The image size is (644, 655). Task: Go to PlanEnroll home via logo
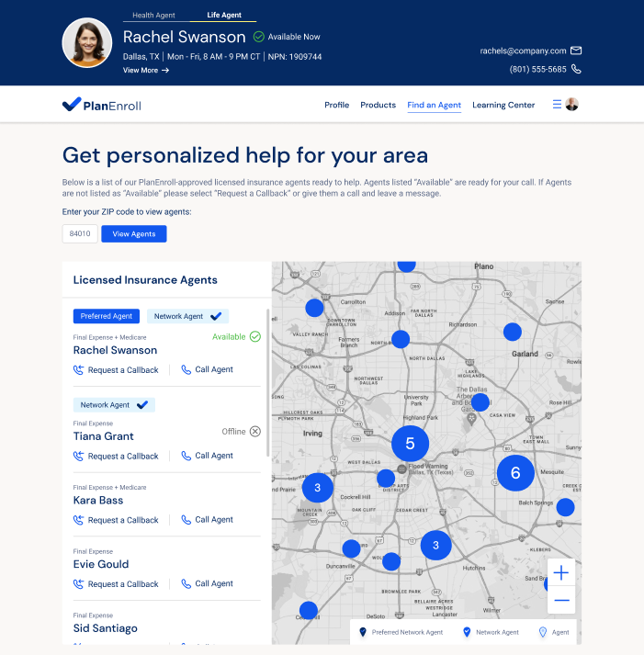[102, 105]
